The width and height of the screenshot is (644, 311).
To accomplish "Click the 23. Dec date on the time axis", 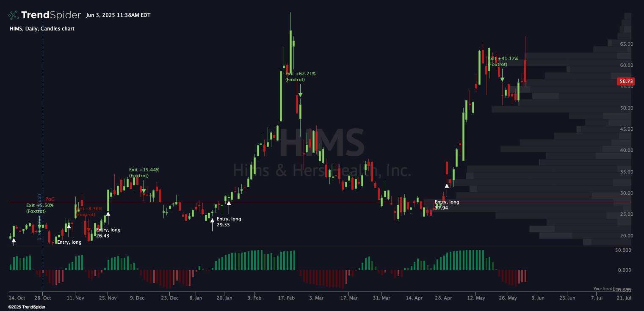I will click(x=169, y=298).
